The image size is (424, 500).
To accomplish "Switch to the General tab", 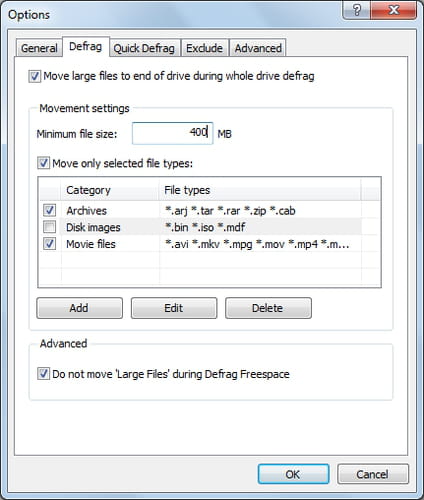I will click(x=39, y=48).
